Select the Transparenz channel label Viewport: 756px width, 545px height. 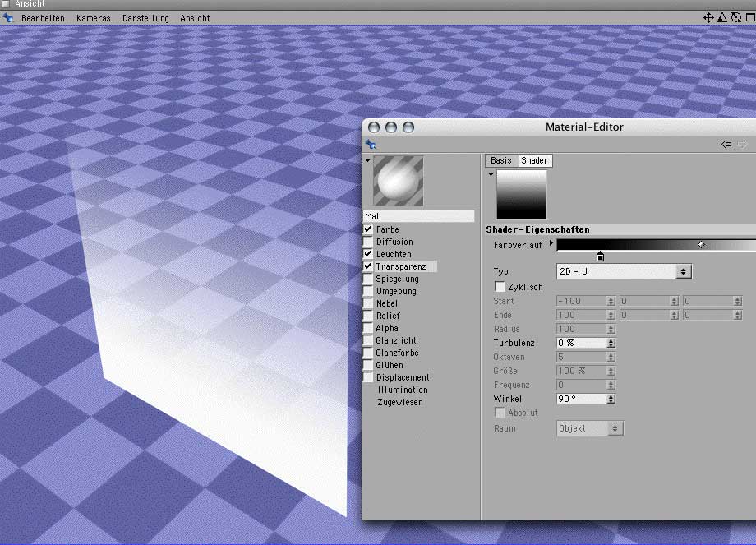401,266
